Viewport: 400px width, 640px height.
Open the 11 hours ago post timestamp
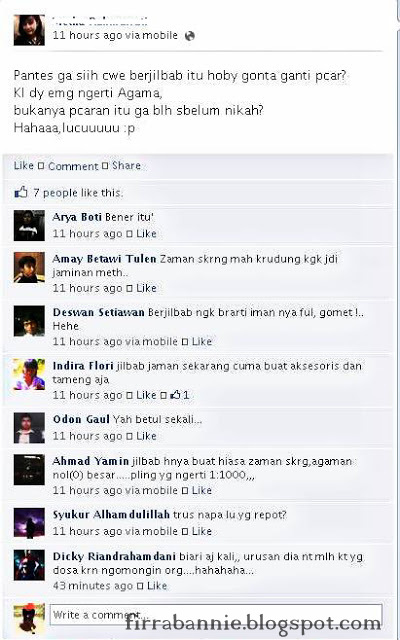pyautogui.click(x=87, y=36)
